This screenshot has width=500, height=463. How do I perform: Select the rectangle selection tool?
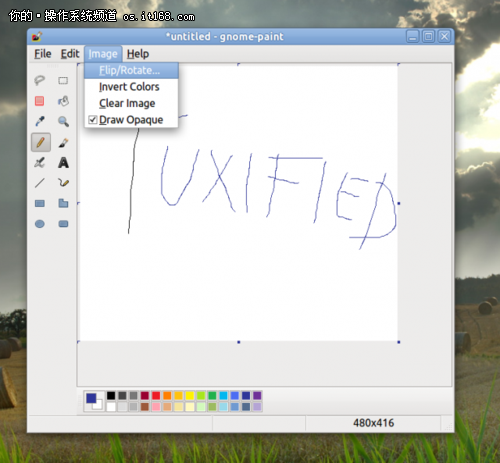pyautogui.click(x=63, y=80)
